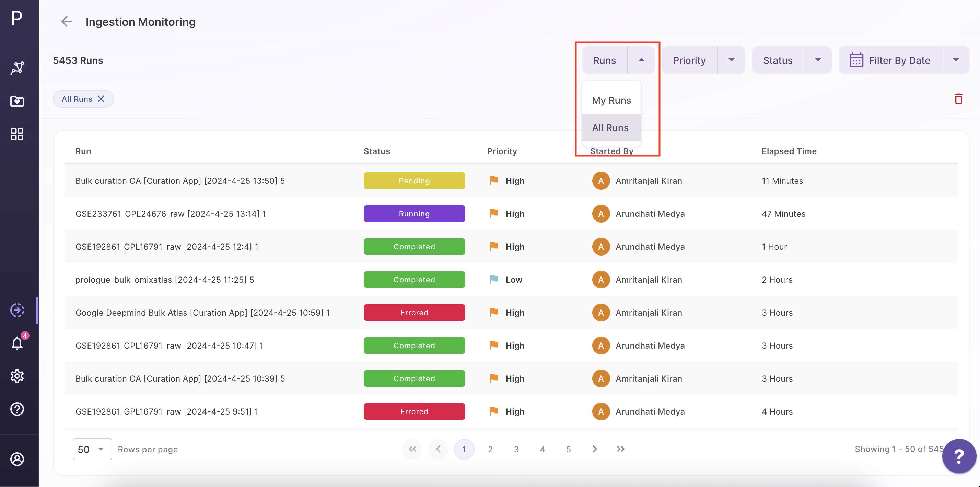Viewport: 980px width, 487px height.
Task: Click the help/question mark icon in sidebar
Action: 17,409
